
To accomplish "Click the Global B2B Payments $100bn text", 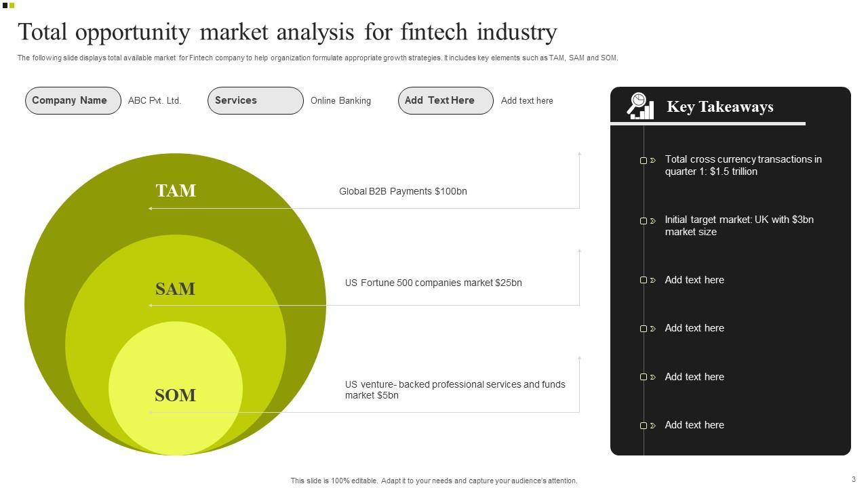I will [403, 191].
